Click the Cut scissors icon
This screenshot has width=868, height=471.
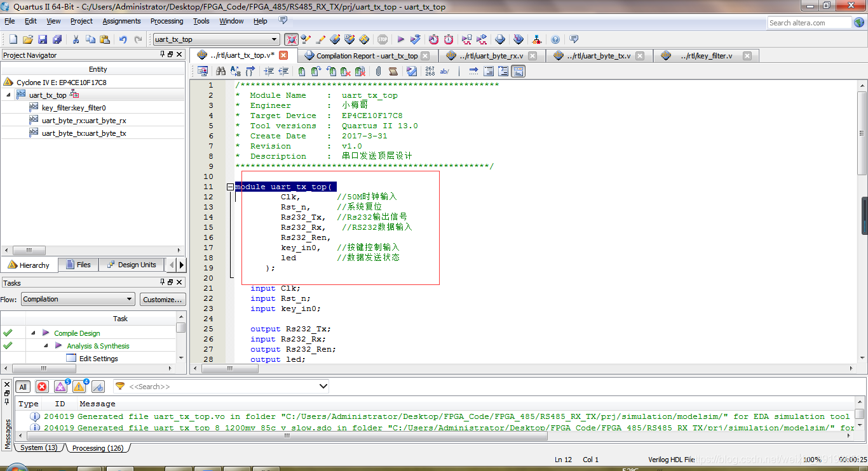pos(76,39)
